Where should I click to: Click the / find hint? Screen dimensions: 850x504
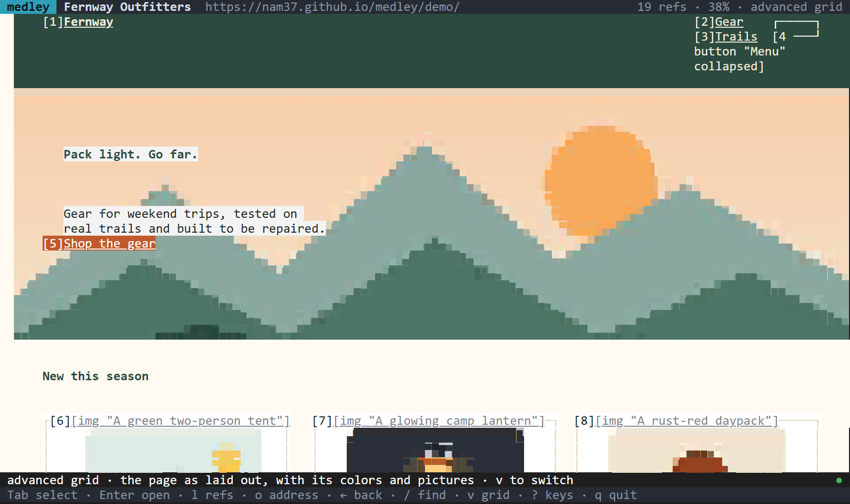[x=425, y=495]
